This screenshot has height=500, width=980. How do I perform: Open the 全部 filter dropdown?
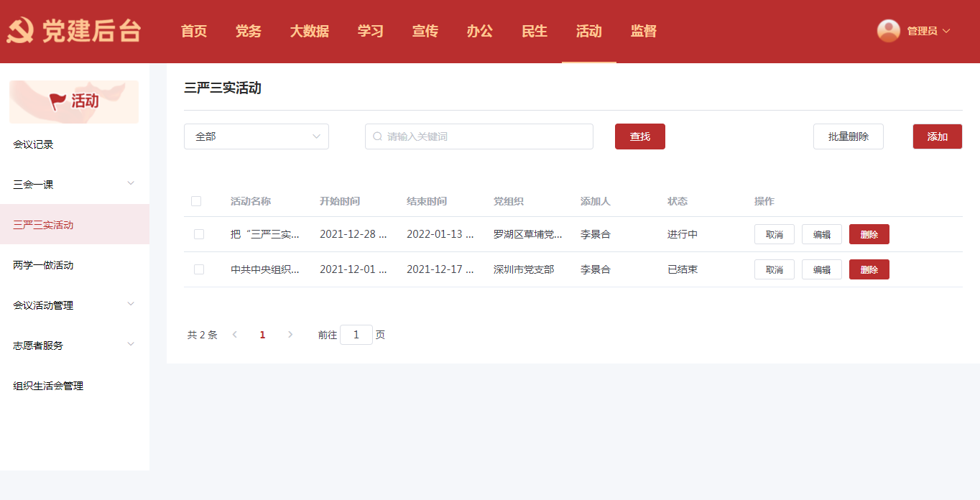[x=256, y=136]
